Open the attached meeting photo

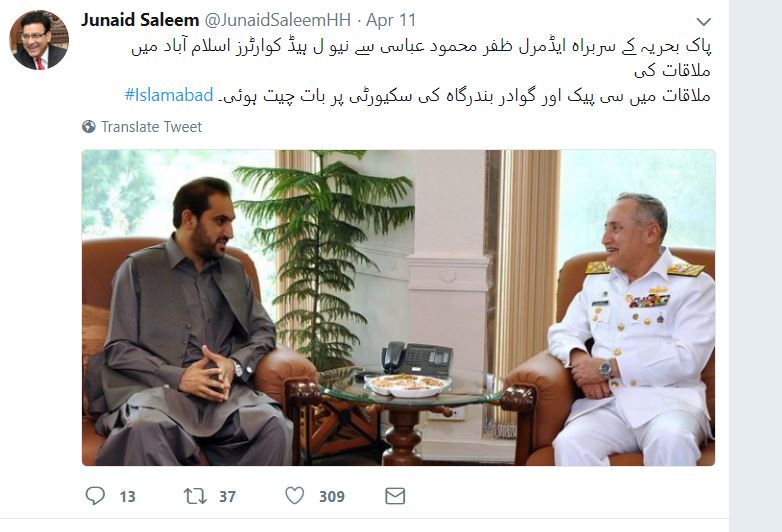pos(398,308)
